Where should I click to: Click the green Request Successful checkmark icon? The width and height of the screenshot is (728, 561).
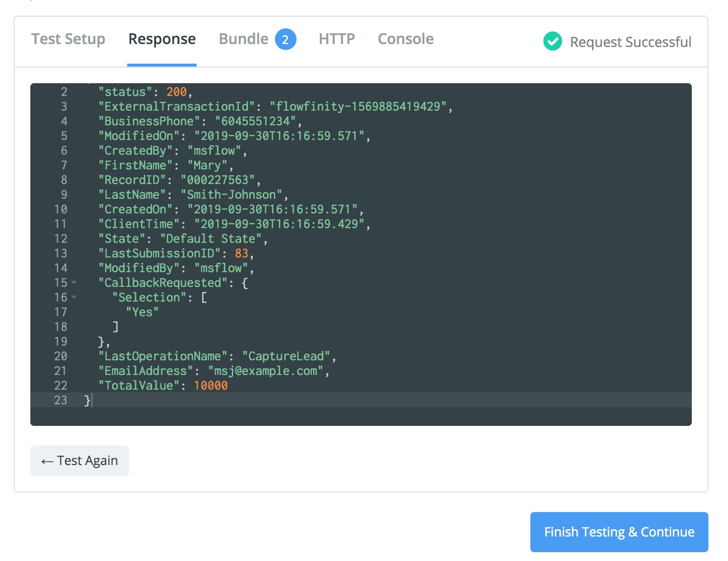(552, 42)
